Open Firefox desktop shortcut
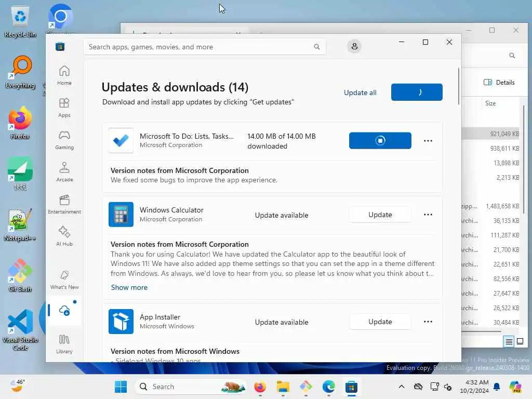 (20, 123)
